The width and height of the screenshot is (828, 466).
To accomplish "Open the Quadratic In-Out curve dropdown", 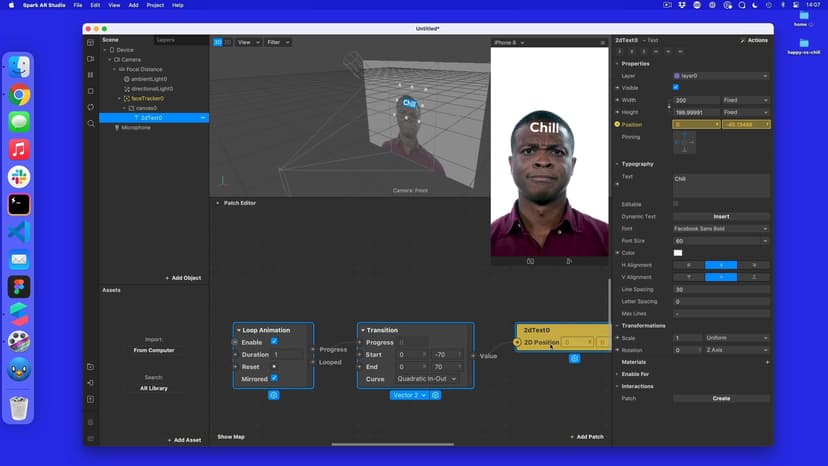I will 426,379.
